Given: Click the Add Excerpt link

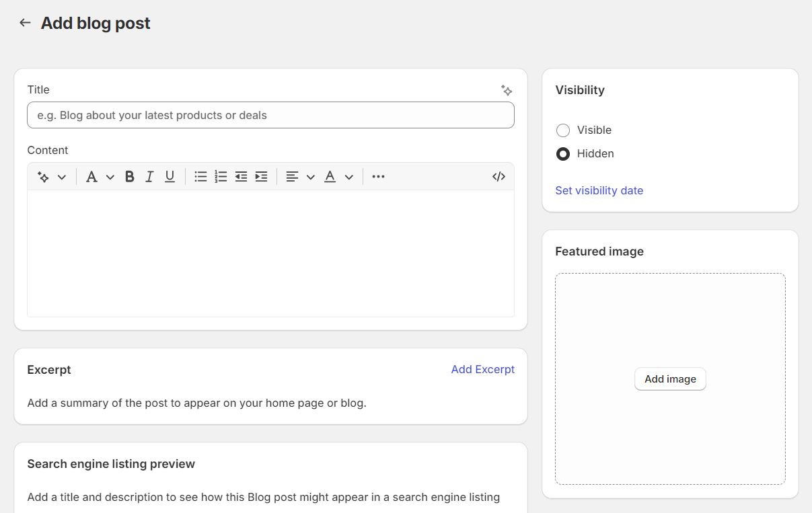Looking at the screenshot, I should [x=483, y=369].
